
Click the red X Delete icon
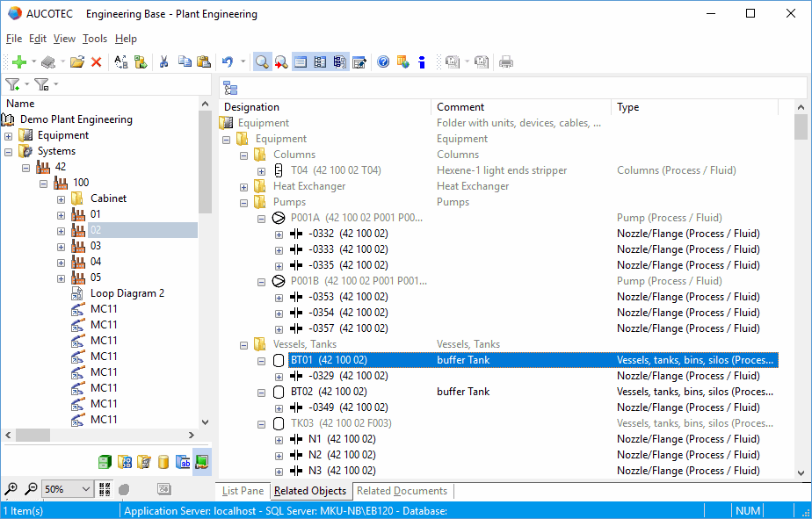(97, 61)
